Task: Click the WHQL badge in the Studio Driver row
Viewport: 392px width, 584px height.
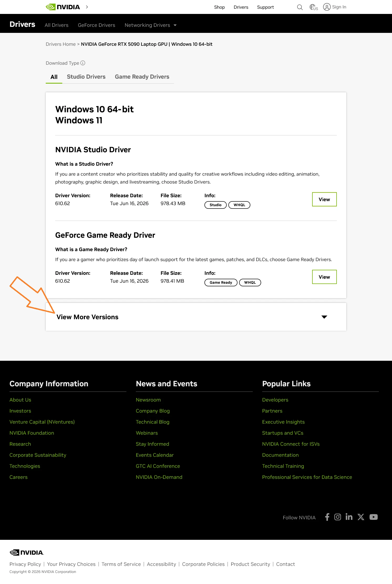Action: (239, 205)
